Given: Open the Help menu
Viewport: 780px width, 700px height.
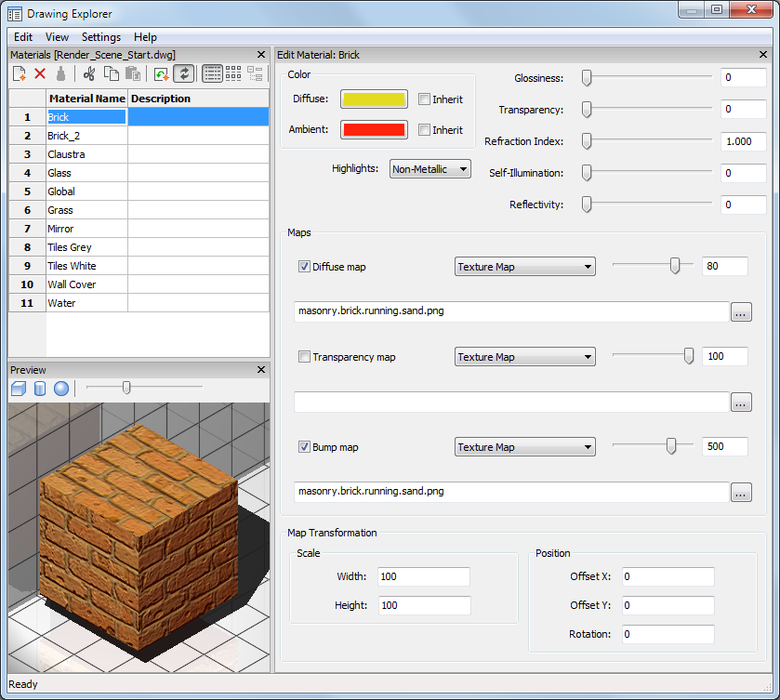Looking at the screenshot, I should point(145,37).
